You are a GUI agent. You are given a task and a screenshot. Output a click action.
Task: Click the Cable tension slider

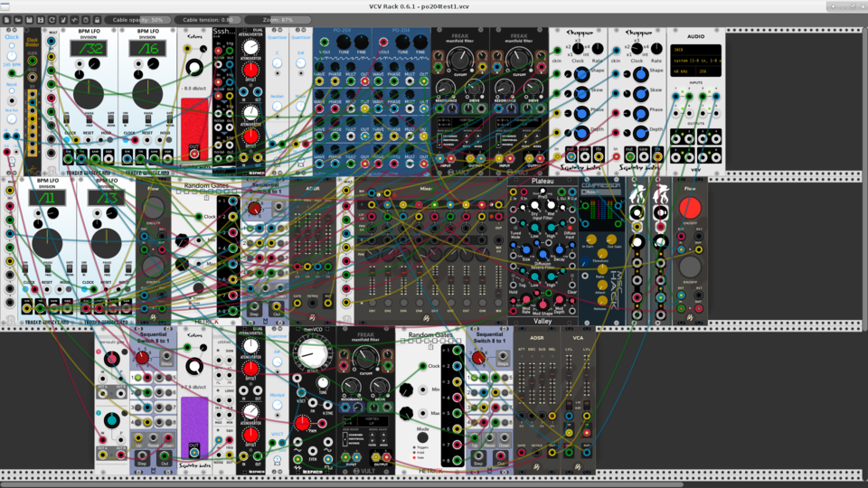coord(208,20)
